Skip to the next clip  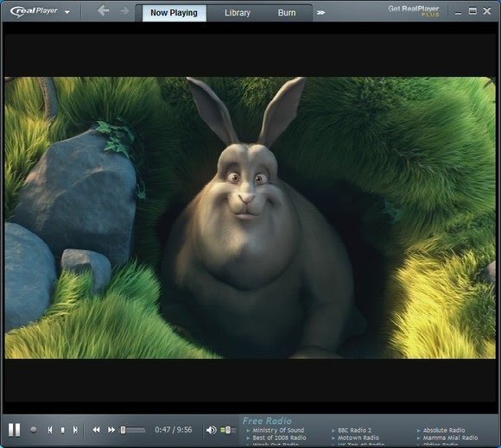(75, 430)
